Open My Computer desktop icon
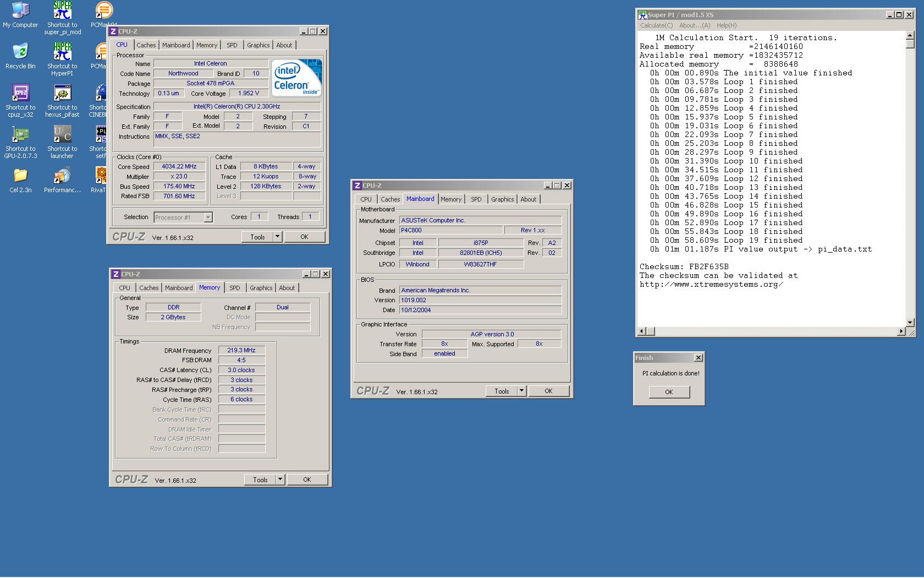This screenshot has width=924, height=578. [x=20, y=15]
